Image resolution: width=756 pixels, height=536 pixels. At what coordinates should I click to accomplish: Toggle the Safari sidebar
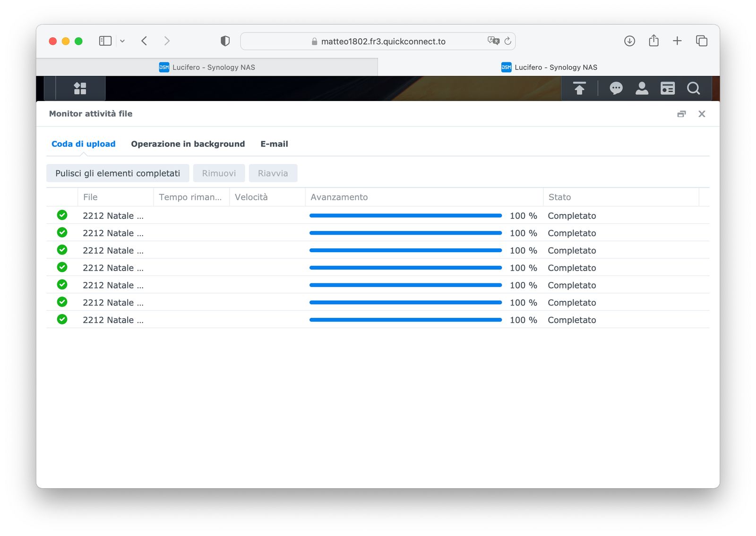[105, 41]
